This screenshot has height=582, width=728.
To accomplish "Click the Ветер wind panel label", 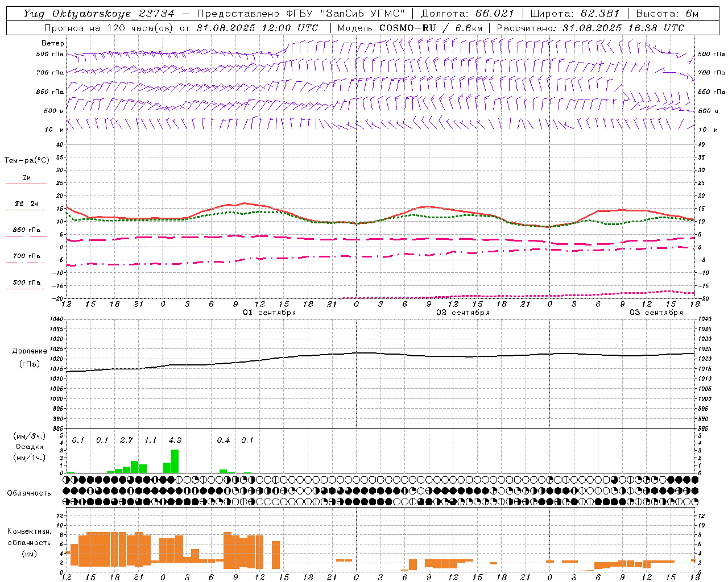I will [53, 43].
